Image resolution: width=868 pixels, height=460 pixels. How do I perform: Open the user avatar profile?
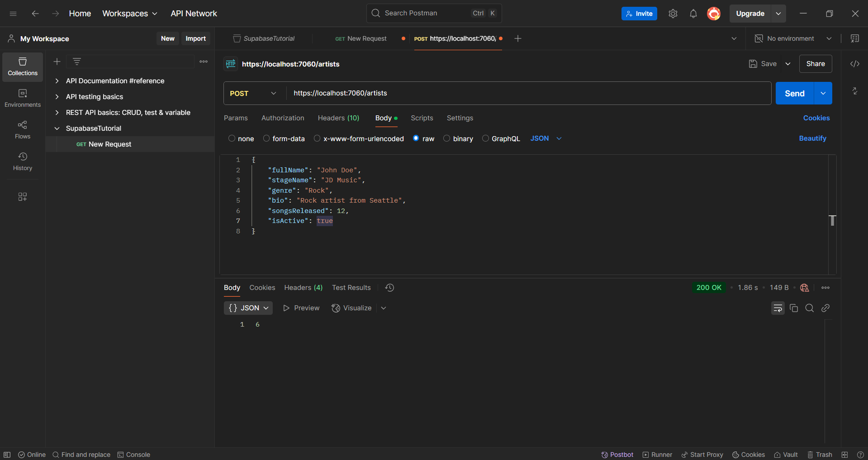714,14
